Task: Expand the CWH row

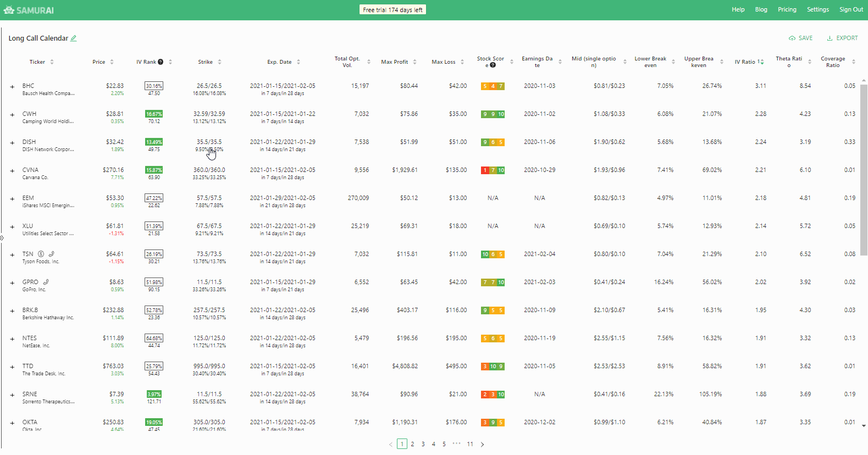Action: click(12, 115)
